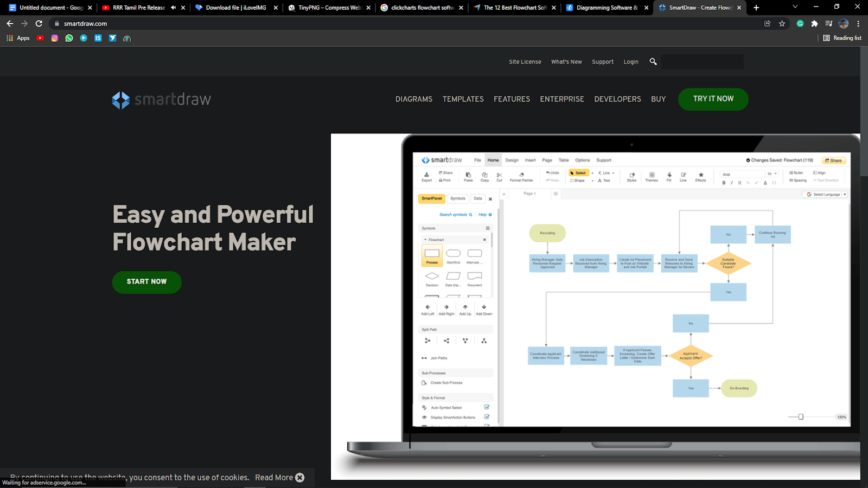868x488 pixels.
Task: Open the What's New link
Action: [566, 62]
